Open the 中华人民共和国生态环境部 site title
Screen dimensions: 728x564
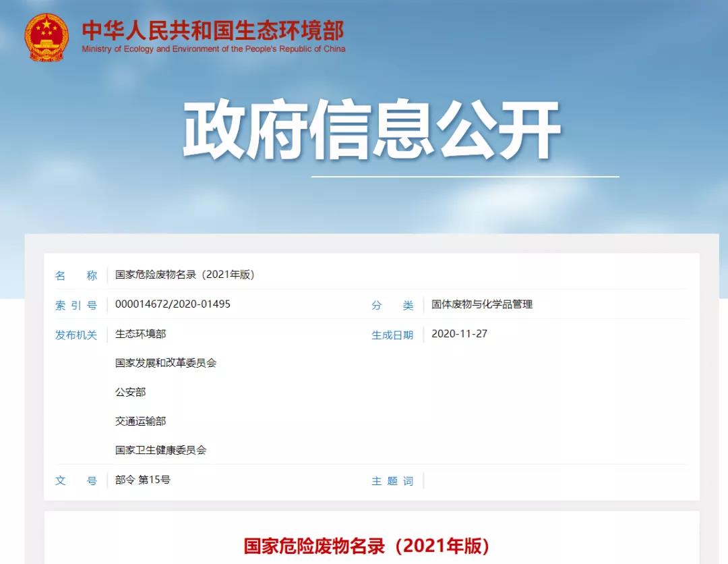213,30
